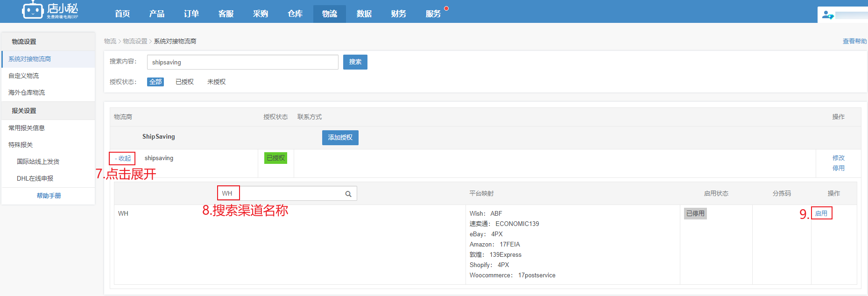Click the 添加授权 button

[340, 138]
